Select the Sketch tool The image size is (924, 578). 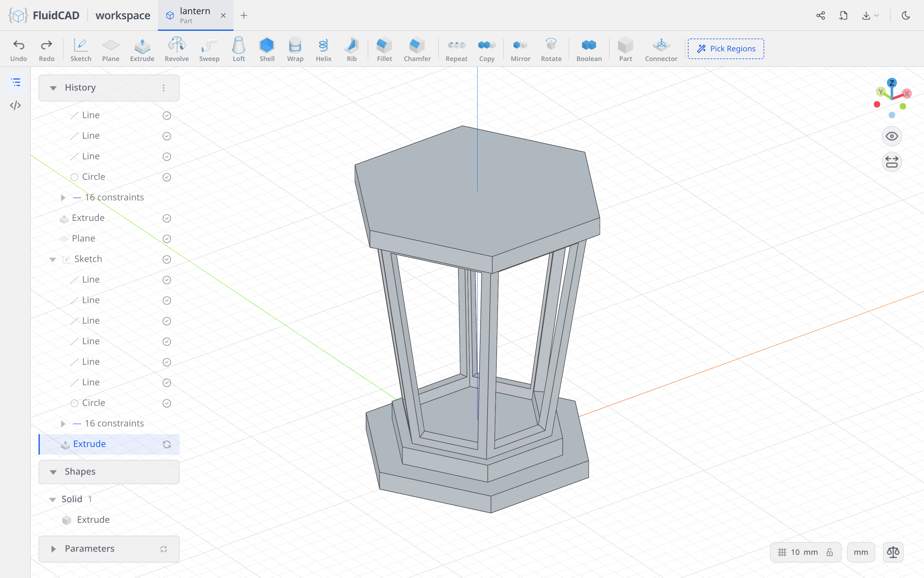point(81,49)
